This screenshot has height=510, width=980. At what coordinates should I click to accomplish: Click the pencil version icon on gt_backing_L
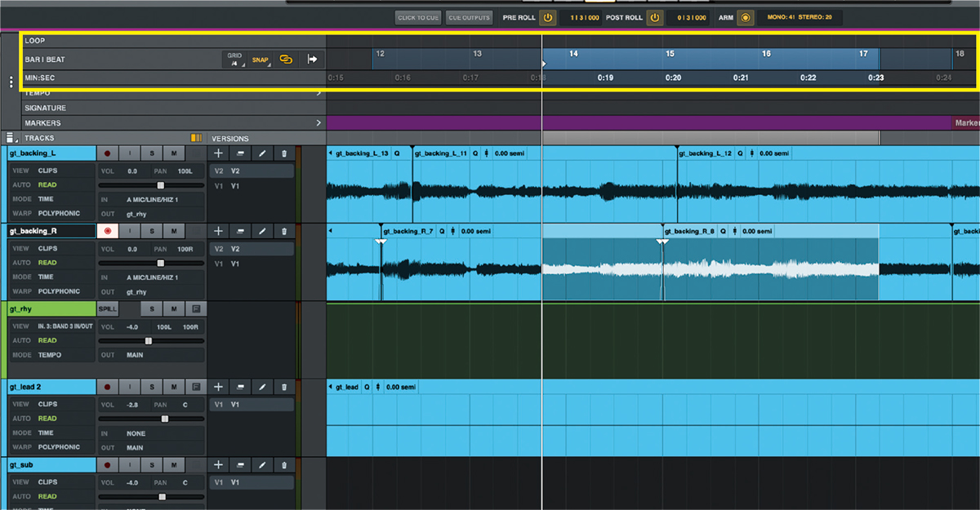coord(262,153)
